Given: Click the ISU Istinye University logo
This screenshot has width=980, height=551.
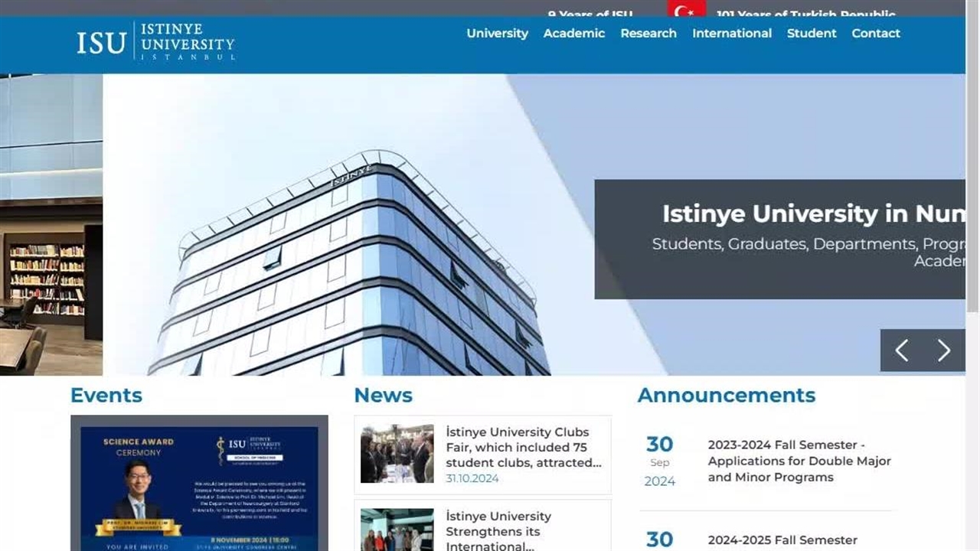Looking at the screenshot, I should click(x=155, y=42).
